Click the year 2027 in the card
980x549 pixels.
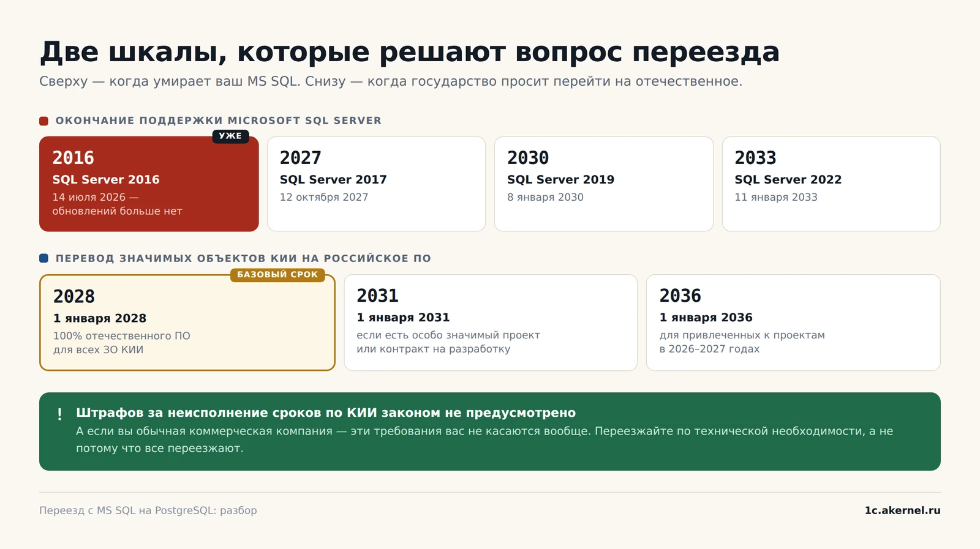[x=300, y=158]
